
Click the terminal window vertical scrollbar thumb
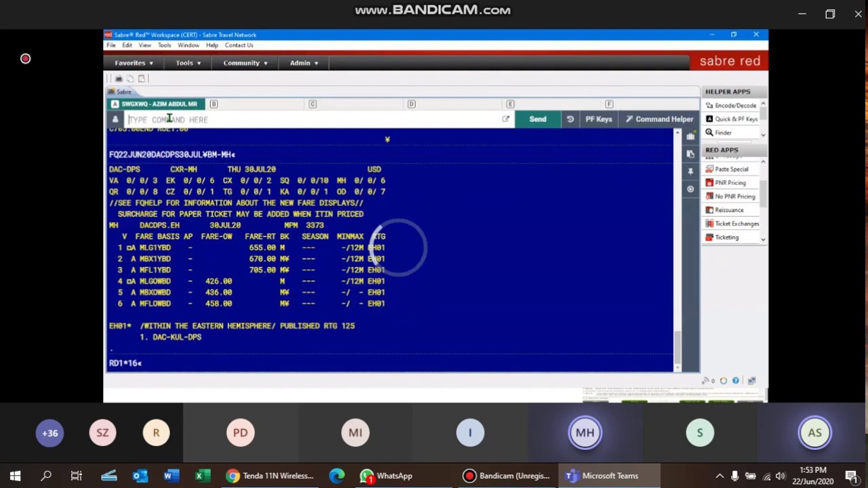pos(677,348)
